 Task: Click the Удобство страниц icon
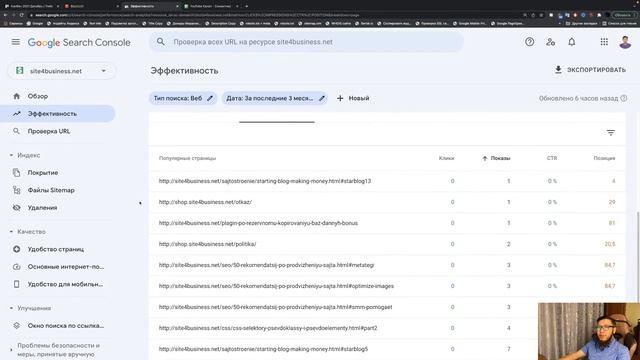pos(16,249)
